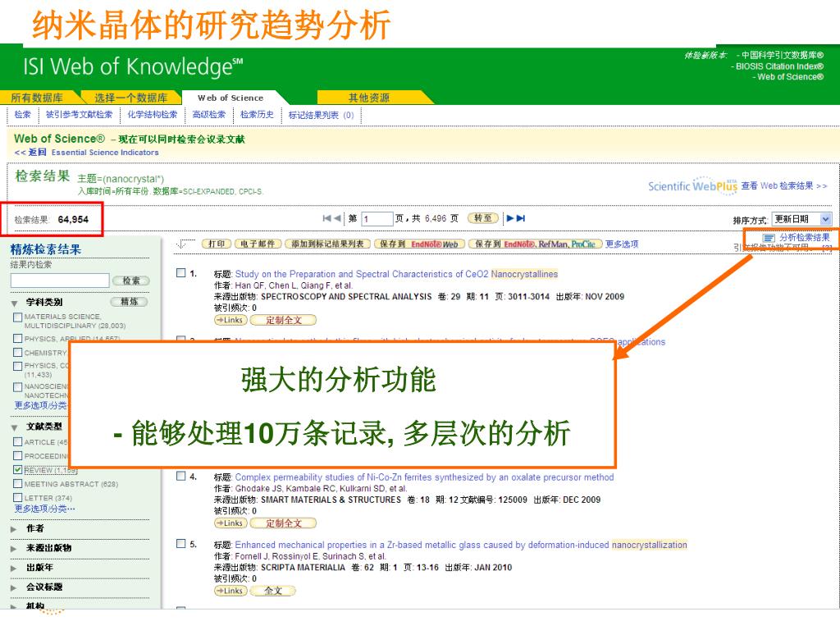Open 化学结构检索 in the navigation

pyautogui.click(x=152, y=115)
